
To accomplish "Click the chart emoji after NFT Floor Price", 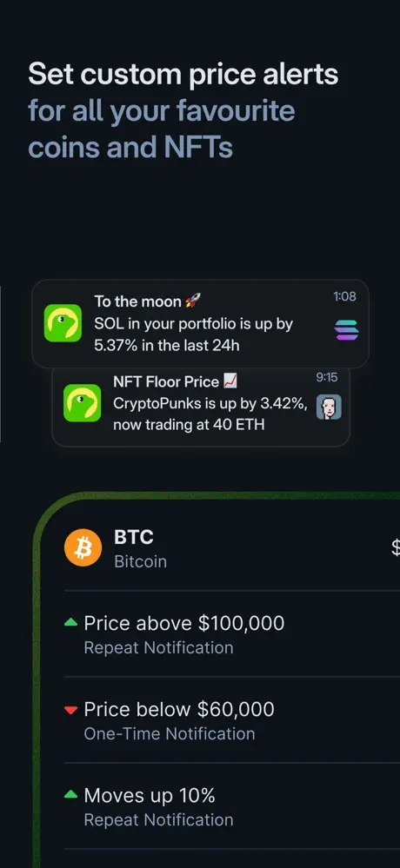I will pyautogui.click(x=230, y=381).
